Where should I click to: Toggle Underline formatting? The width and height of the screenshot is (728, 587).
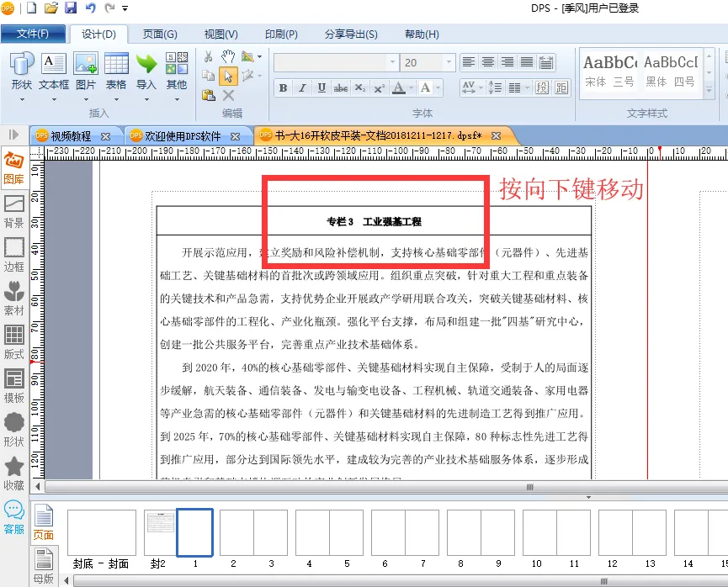(321, 87)
